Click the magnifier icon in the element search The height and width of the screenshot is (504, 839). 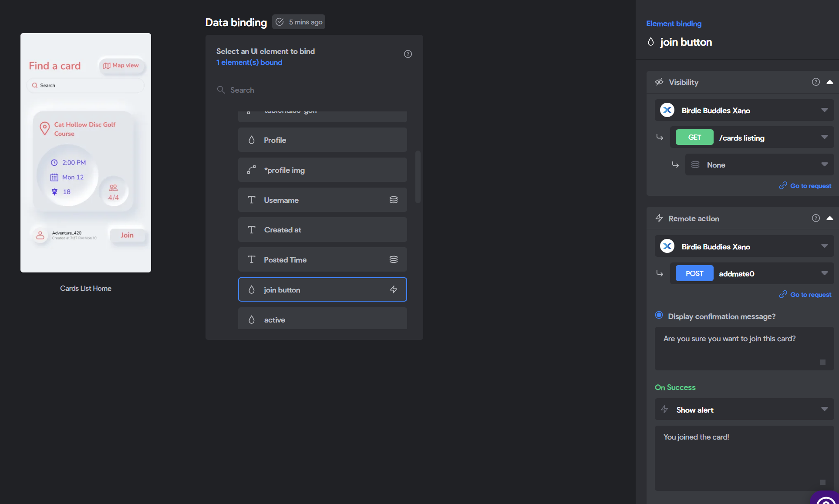point(221,90)
